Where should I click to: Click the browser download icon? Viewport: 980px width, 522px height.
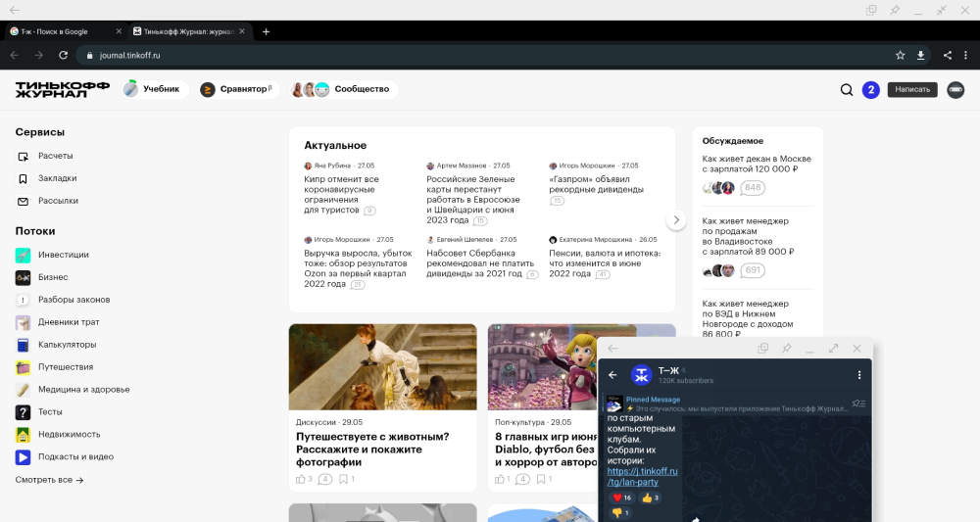click(920, 55)
